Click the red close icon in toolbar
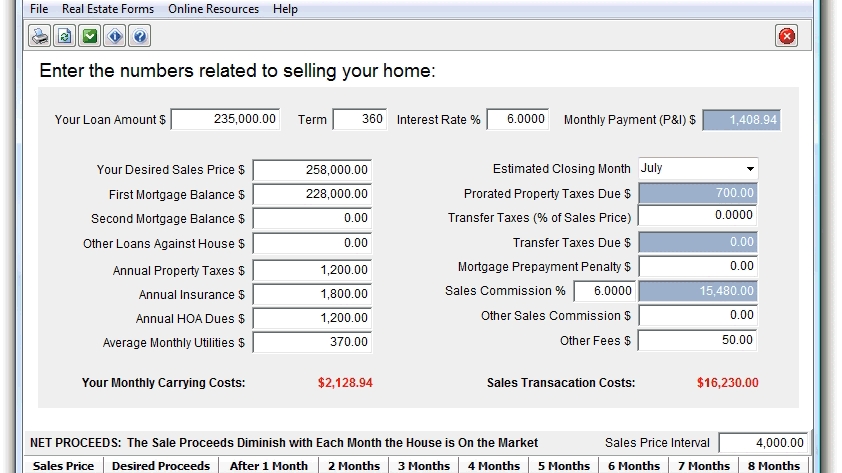 [x=786, y=37]
